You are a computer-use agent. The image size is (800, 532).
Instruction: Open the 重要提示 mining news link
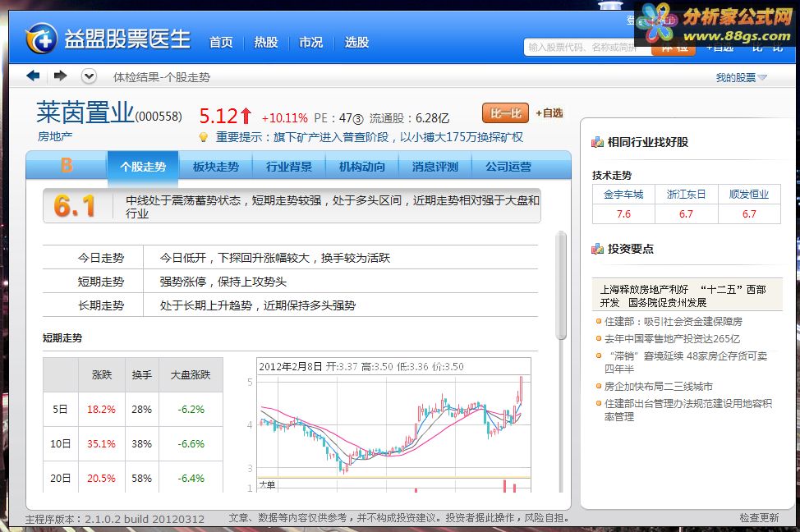(370, 137)
